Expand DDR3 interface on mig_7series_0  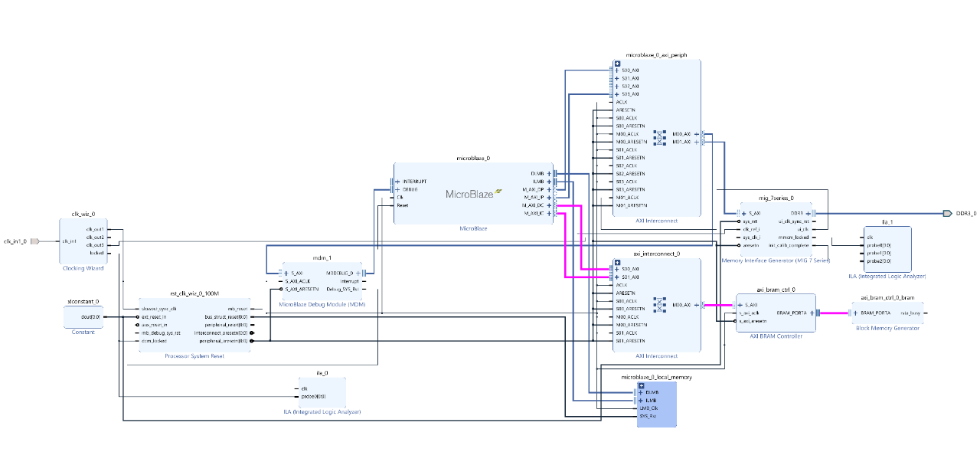[808, 213]
